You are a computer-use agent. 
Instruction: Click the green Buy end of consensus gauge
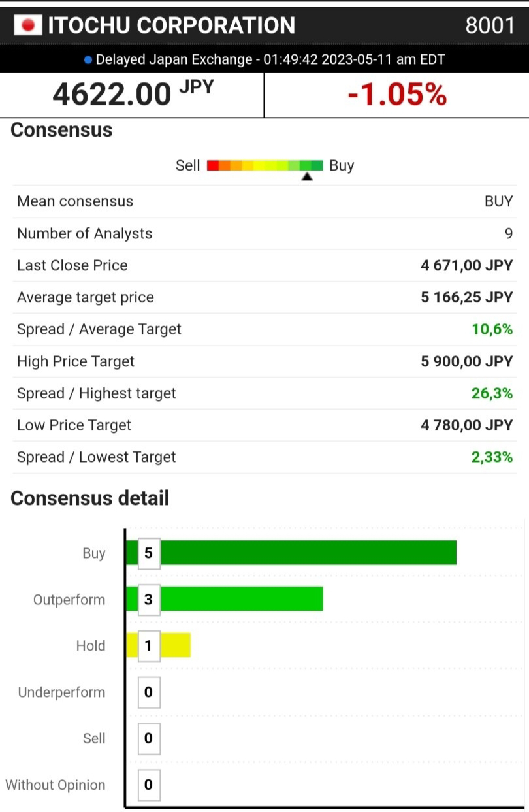[316, 165]
